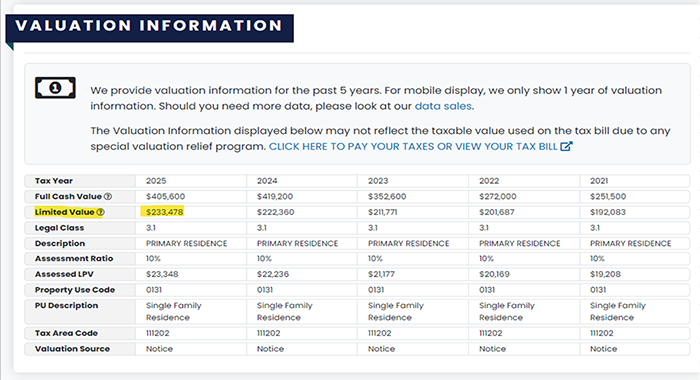
Task: Click the Full Cash Value row label
Action: 68,196
